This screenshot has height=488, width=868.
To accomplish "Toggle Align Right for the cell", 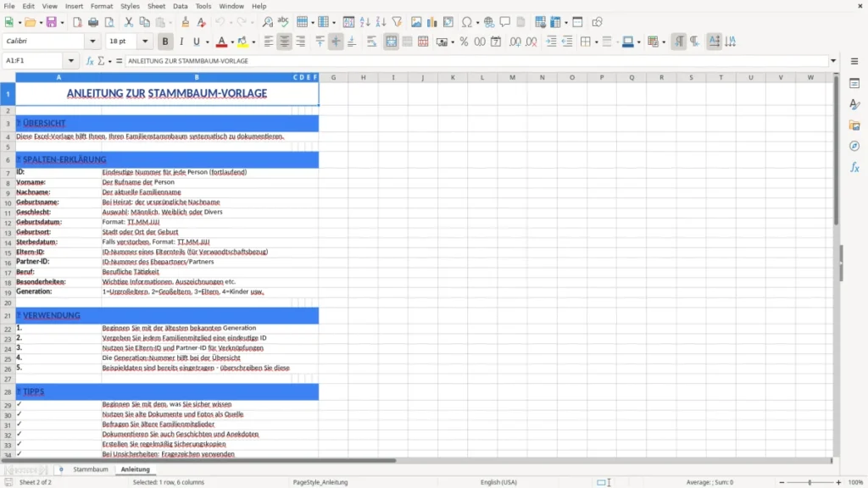I will click(301, 42).
